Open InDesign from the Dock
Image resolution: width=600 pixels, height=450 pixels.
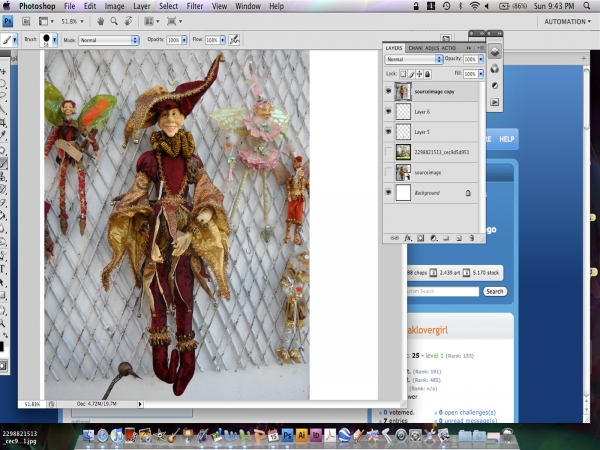point(316,435)
